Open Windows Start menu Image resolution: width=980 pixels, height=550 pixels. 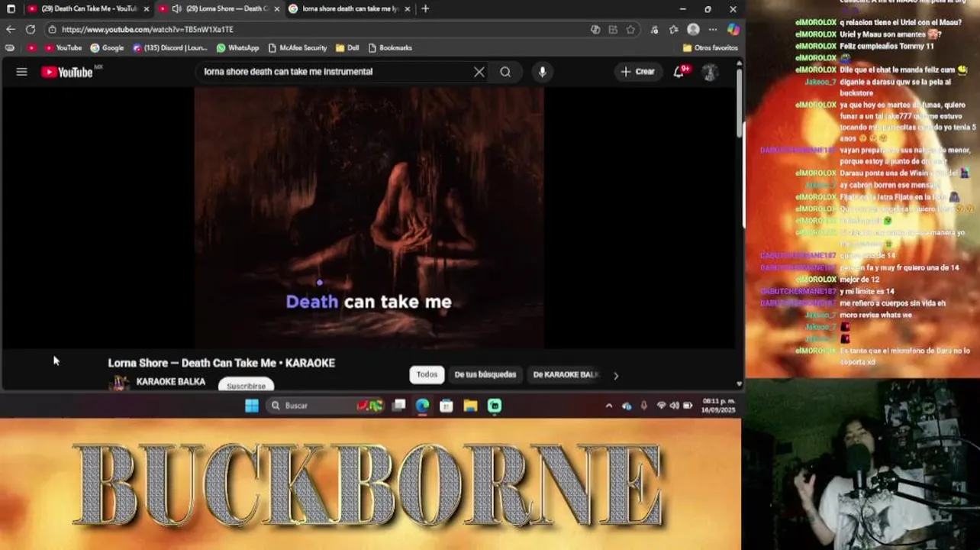[x=252, y=406]
